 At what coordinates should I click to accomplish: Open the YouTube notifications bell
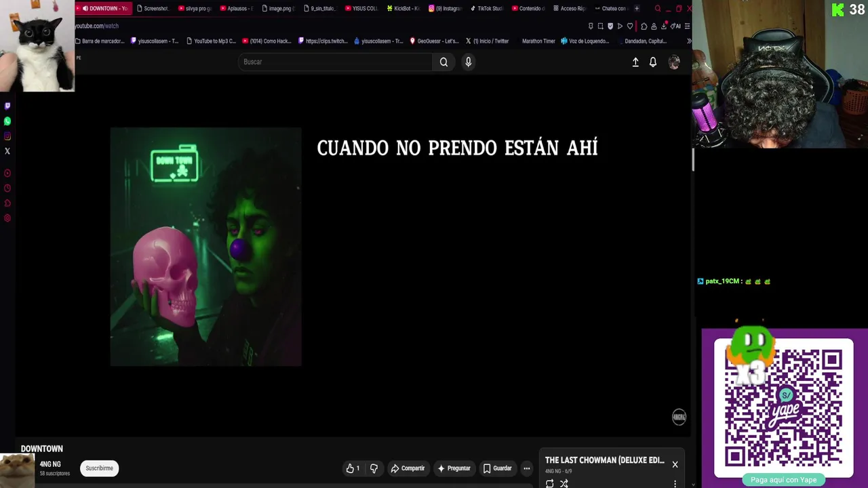pos(653,62)
